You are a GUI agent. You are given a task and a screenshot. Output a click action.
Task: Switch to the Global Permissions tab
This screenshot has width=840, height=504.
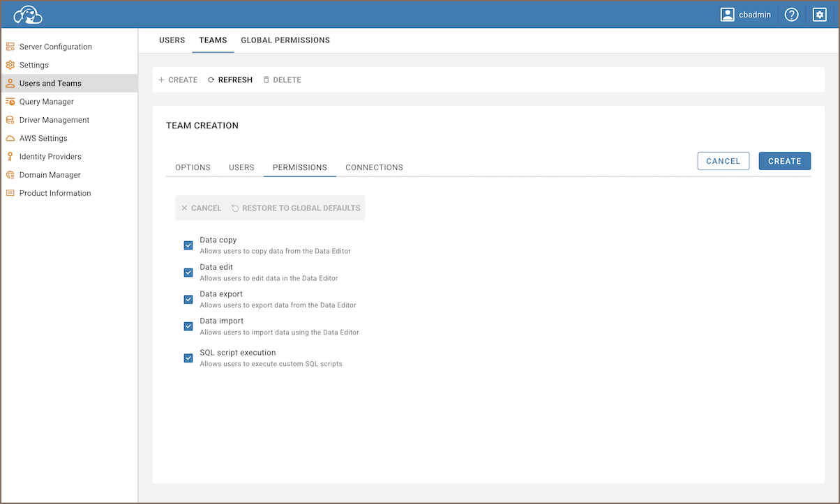[x=285, y=40]
